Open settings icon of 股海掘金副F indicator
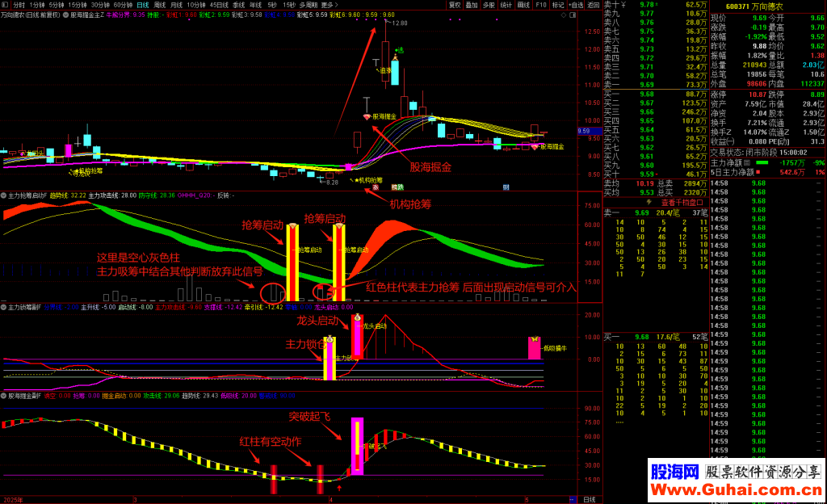The height and width of the screenshot is (504, 827). 3,396
